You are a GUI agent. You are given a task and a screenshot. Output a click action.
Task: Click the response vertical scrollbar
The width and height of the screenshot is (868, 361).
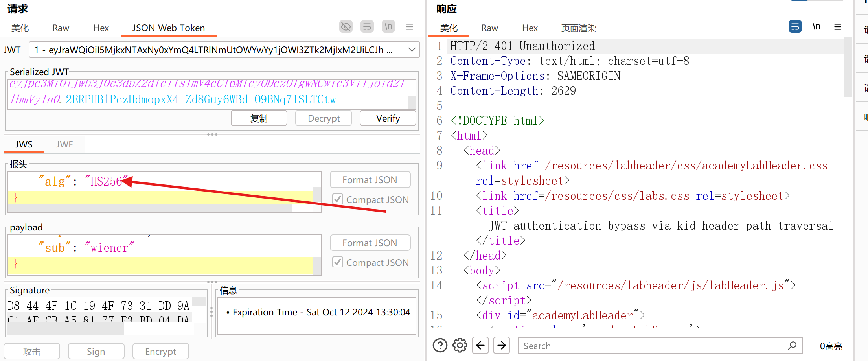coord(848,67)
